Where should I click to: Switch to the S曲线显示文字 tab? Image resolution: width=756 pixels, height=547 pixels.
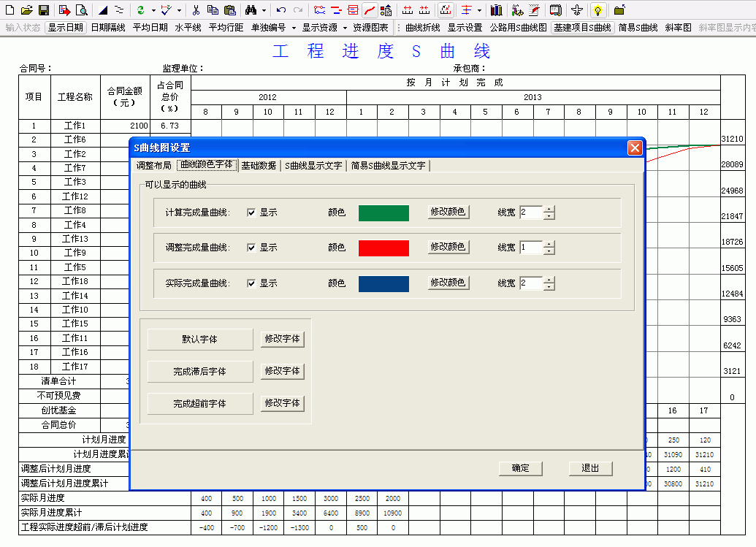point(313,166)
